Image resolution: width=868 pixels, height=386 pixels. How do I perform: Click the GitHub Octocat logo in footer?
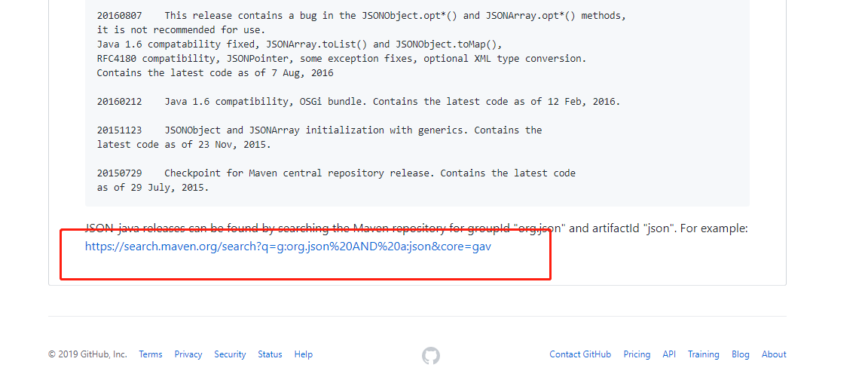coord(431,355)
